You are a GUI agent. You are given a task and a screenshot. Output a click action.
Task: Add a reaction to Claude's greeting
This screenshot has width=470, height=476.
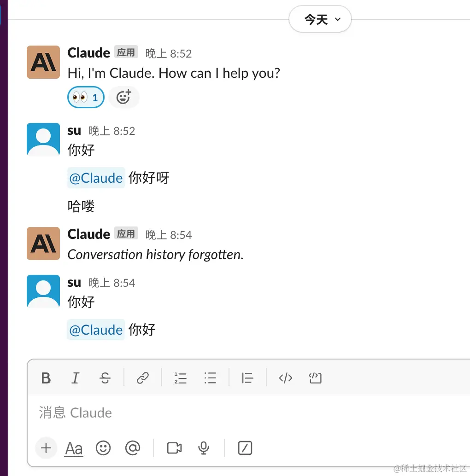click(x=123, y=98)
